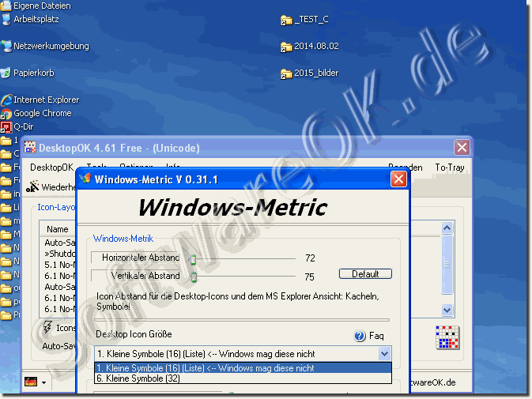Screen dimensions: 532x399
Task: Click the Beenden menu item
Action: point(405,168)
